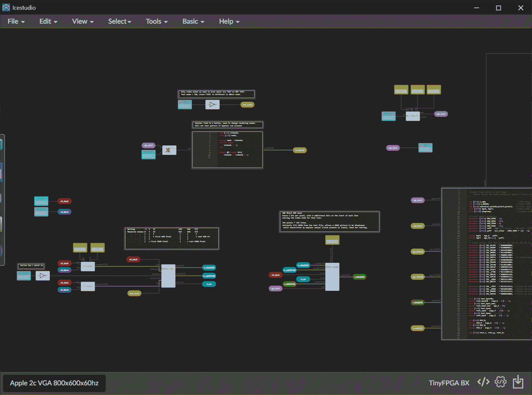Select the blue label below the top-left a2_clock label

(65, 212)
